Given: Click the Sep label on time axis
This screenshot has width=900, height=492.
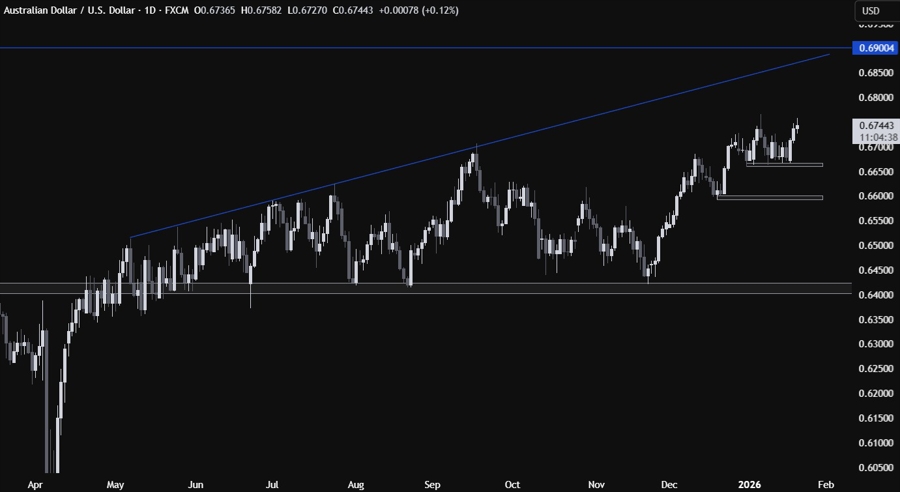Looking at the screenshot, I should [432, 486].
